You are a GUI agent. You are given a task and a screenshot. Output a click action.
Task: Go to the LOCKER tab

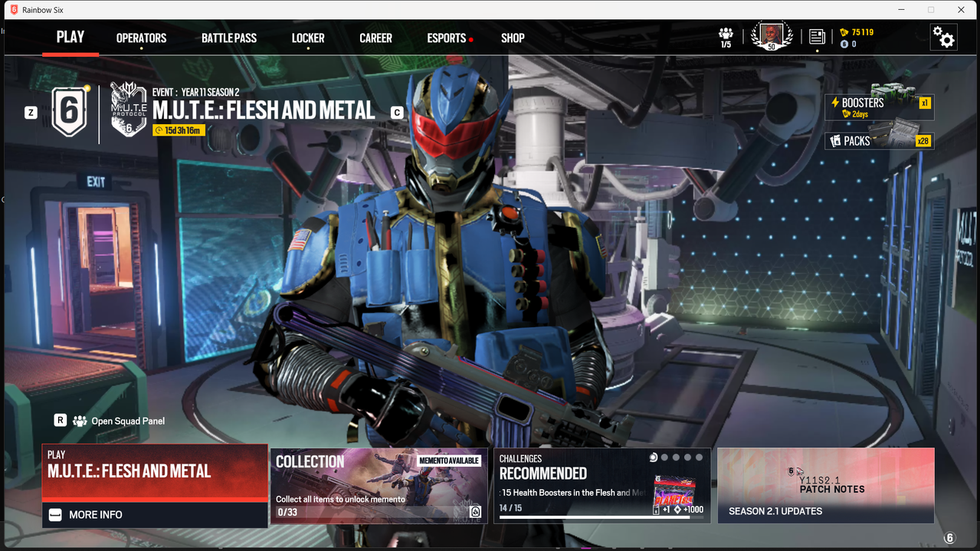point(308,38)
